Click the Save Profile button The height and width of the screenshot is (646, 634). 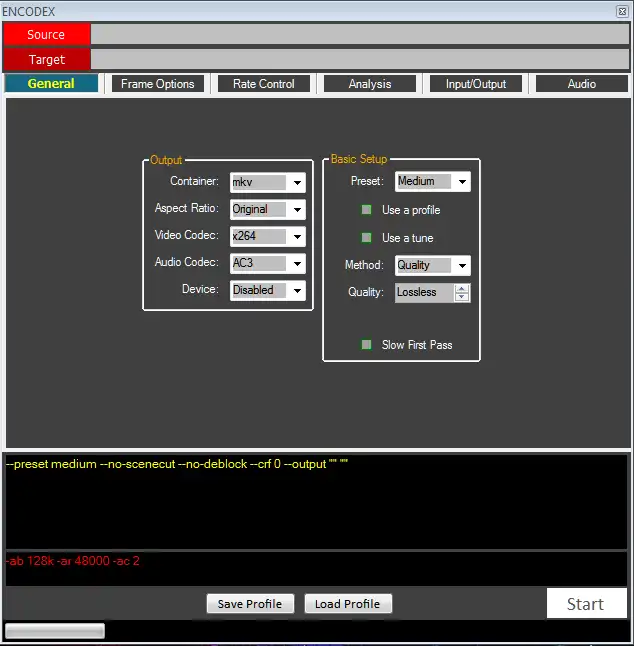250,604
